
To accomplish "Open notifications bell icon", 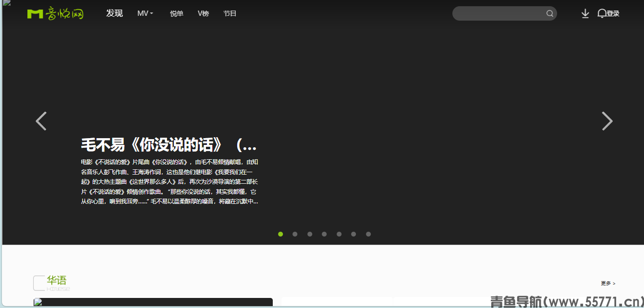I will [x=602, y=13].
